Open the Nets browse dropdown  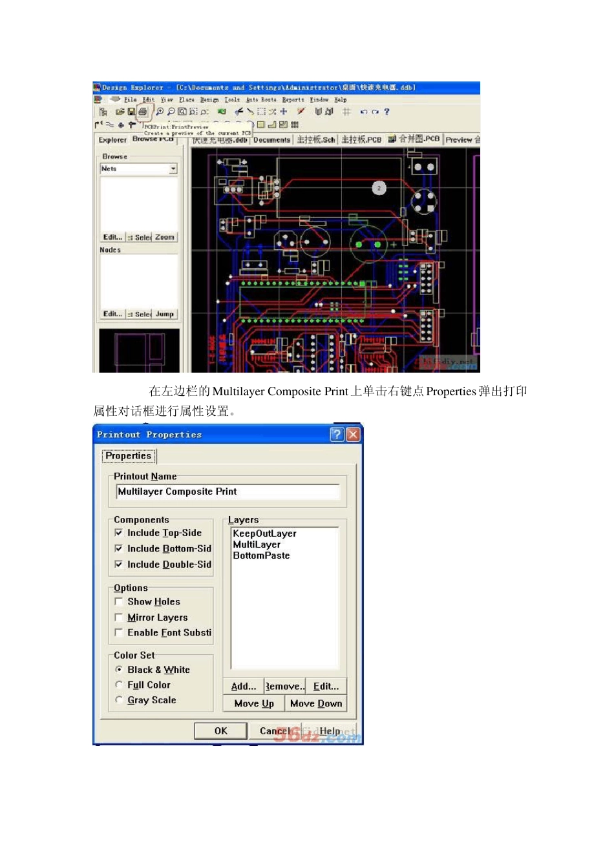pyautogui.click(x=173, y=169)
